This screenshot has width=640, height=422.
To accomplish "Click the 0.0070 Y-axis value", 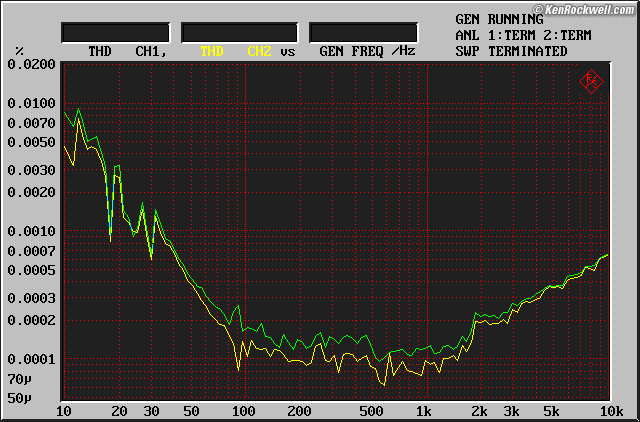I will pos(31,123).
